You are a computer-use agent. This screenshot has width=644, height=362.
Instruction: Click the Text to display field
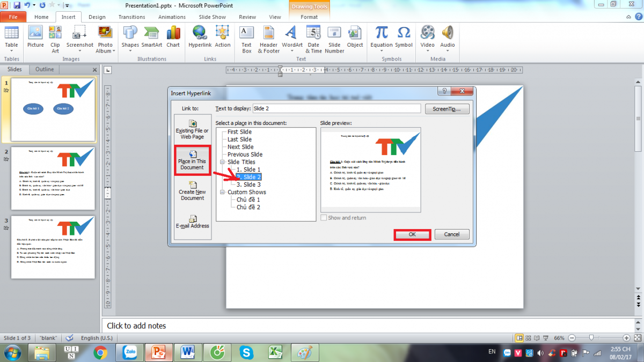(x=336, y=109)
